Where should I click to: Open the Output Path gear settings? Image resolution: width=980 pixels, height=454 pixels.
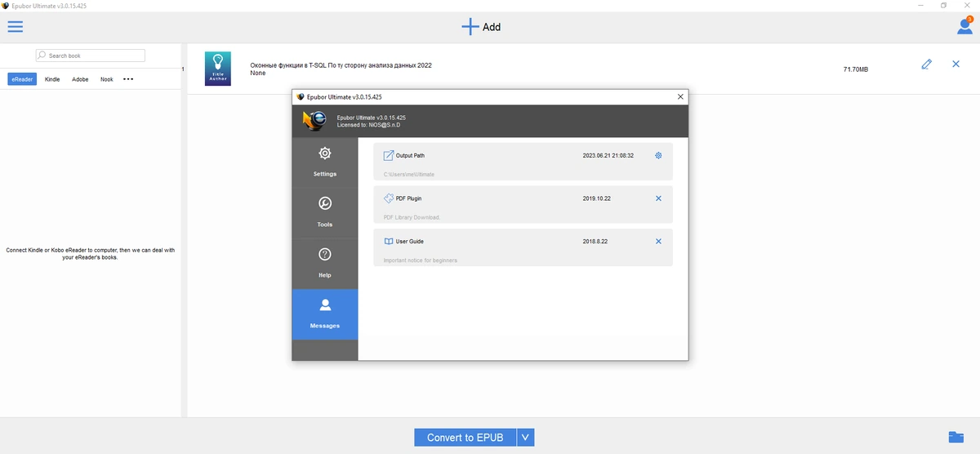[x=658, y=155]
